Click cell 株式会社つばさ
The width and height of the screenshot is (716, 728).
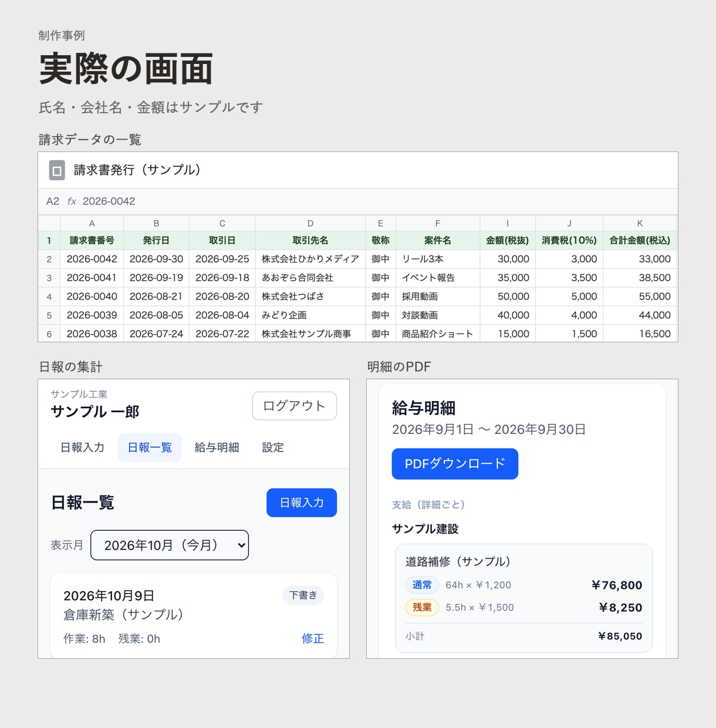coord(310,296)
